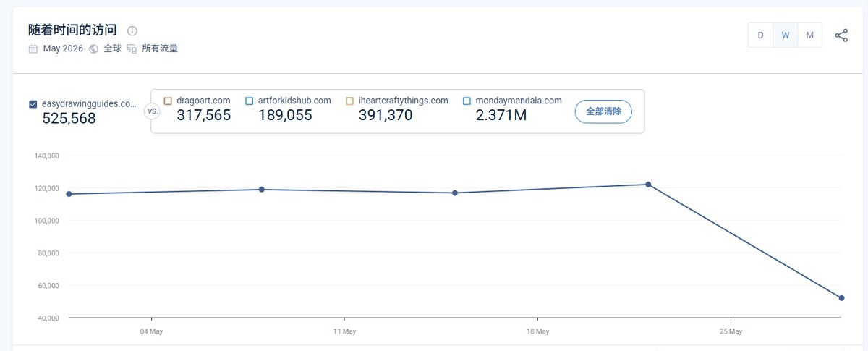Viewport: 868px width, 351px height.
Task: Click the 140,000 y-axis label
Action: tap(46, 156)
